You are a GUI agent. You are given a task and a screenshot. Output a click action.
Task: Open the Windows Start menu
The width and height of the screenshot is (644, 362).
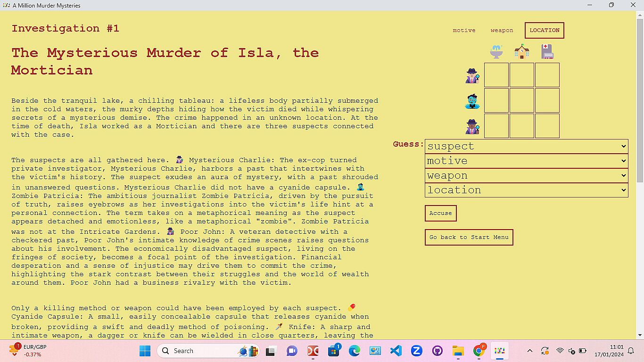click(145, 351)
